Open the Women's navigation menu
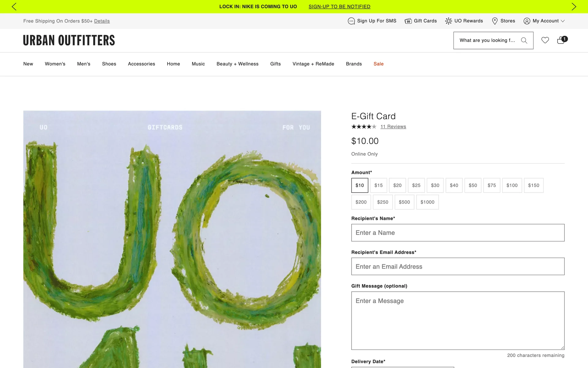The height and width of the screenshot is (368, 588). 55,64
